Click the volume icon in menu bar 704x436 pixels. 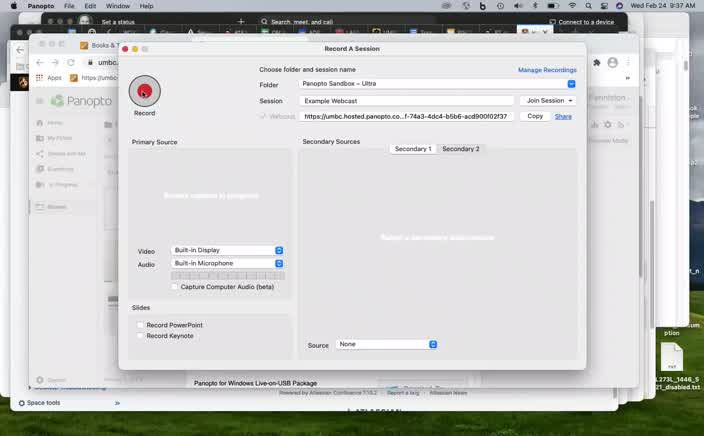[518, 6]
